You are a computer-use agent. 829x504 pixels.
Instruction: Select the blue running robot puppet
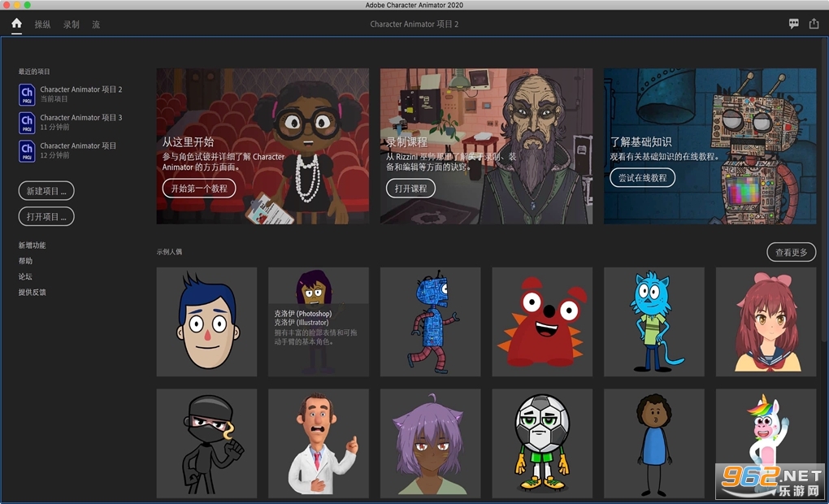coord(431,322)
